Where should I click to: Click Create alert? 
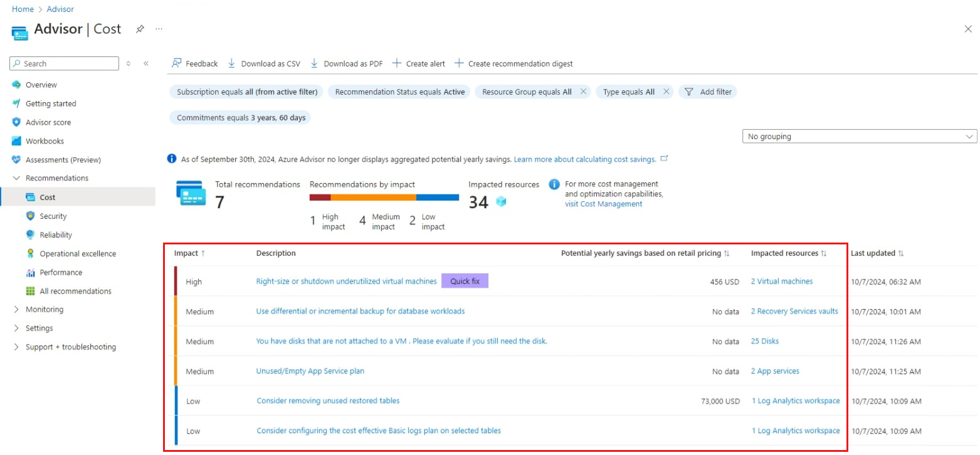(418, 63)
